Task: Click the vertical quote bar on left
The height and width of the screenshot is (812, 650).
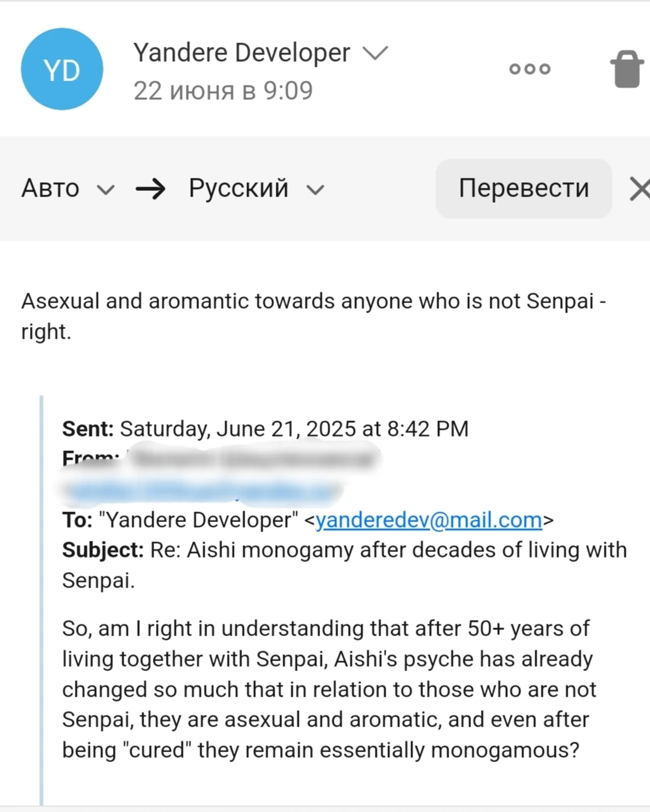Action: click(x=42, y=599)
